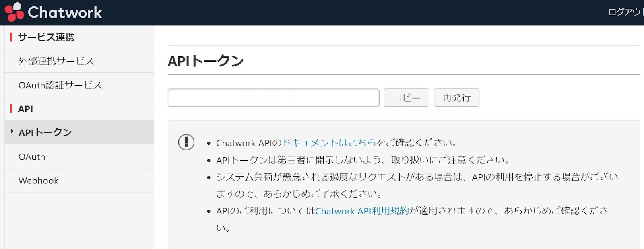Click the exclamation notice icon
This screenshot has width=644, height=249.
pyautogui.click(x=186, y=142)
